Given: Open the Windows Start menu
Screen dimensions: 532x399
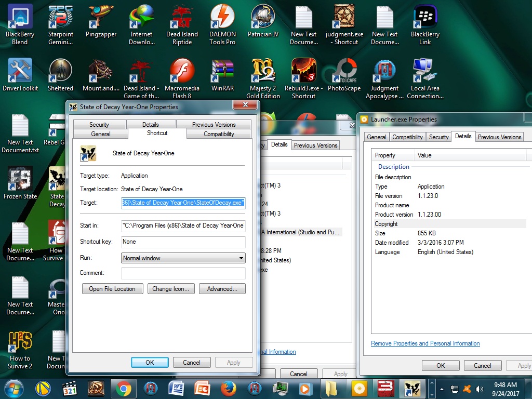Looking at the screenshot, I should (14, 389).
